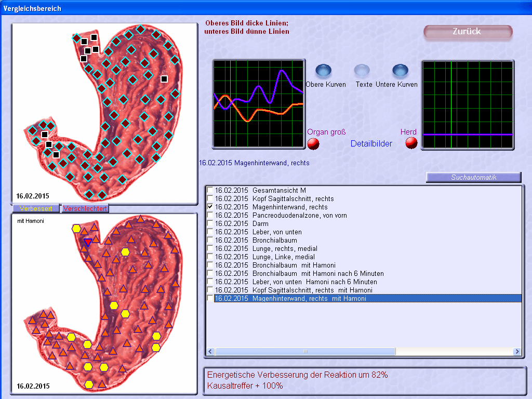
Task: Select 'Kopf Sagittalschnitt, rechts mit Hamoni' row
Action: click(x=294, y=290)
